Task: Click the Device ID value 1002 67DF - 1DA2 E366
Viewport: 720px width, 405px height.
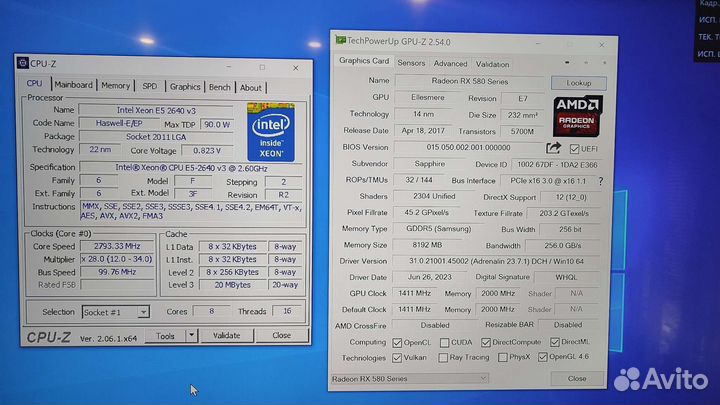Action: [x=557, y=164]
